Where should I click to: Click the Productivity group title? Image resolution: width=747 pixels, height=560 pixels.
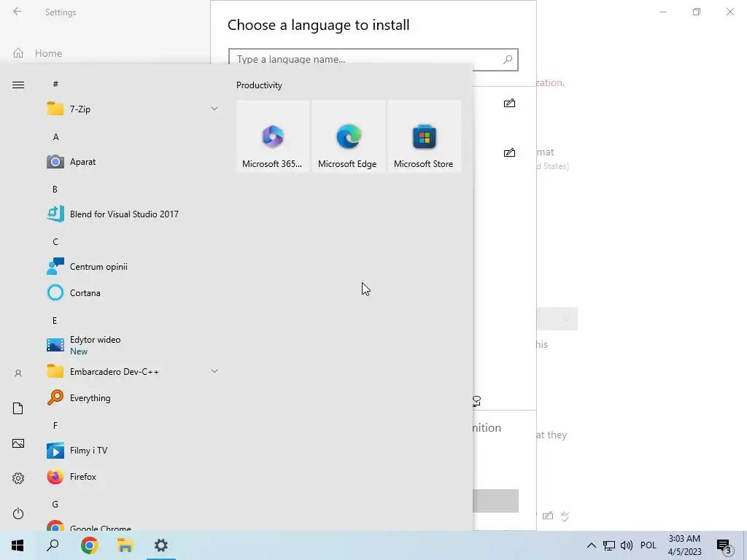click(259, 85)
